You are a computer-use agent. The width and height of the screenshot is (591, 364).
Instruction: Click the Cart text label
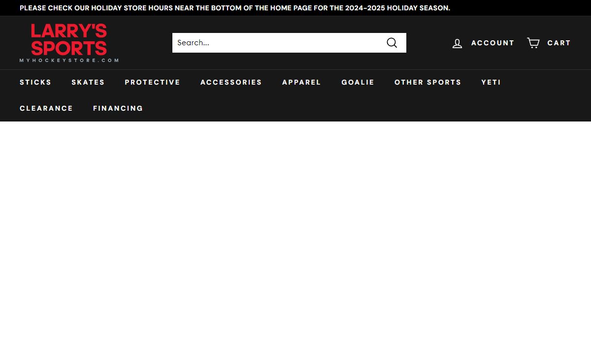pyautogui.click(x=559, y=43)
